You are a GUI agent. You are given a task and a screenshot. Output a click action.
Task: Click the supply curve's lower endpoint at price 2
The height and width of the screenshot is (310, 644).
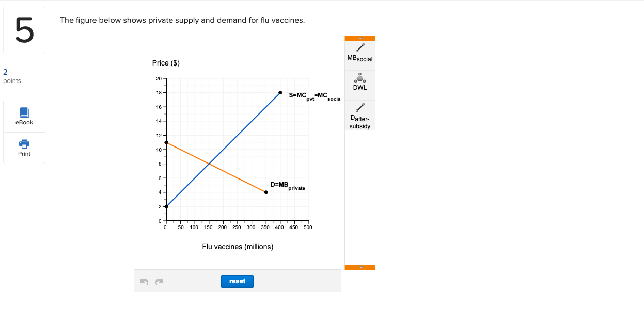(165, 206)
